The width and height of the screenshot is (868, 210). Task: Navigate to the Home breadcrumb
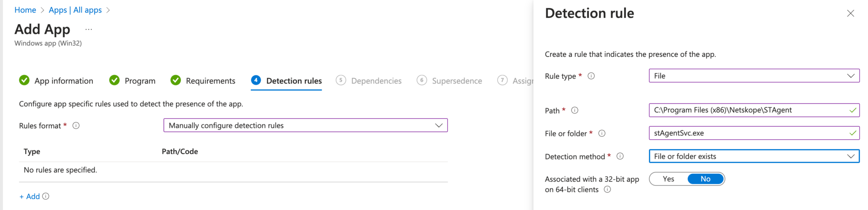point(25,10)
